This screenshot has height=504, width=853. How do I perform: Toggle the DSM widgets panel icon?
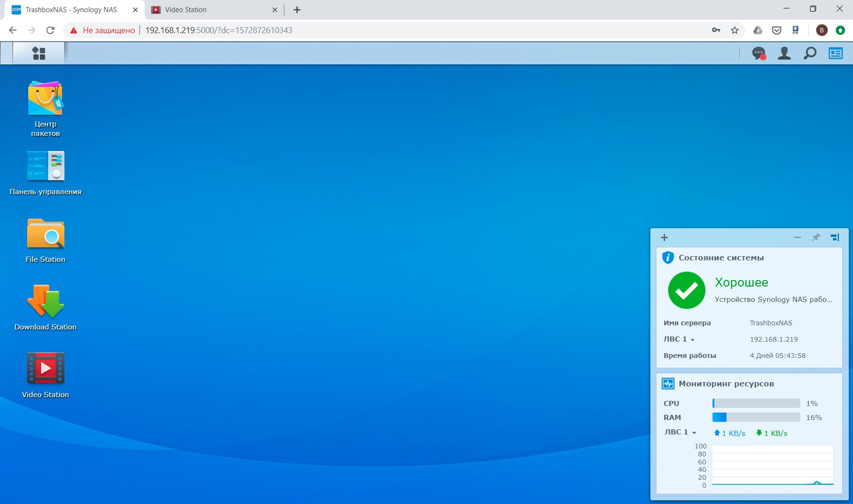click(x=835, y=53)
